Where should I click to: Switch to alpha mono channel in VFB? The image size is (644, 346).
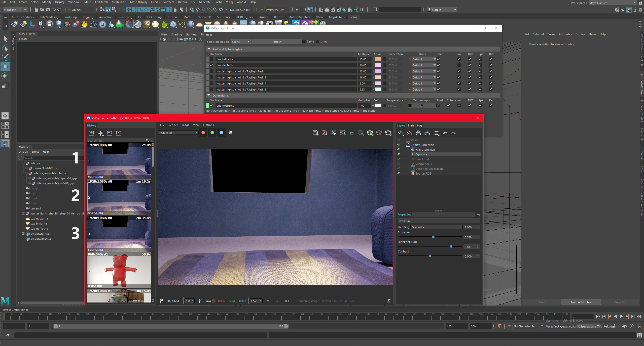click(x=230, y=133)
